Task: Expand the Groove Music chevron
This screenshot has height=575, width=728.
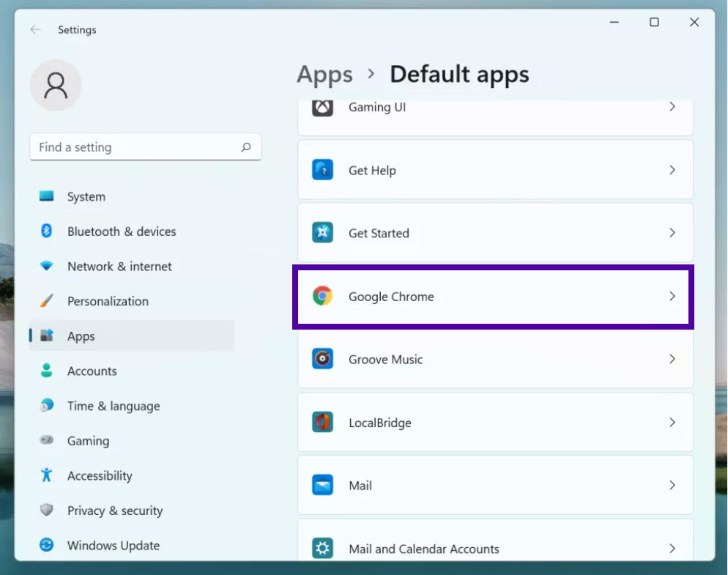Action: click(672, 359)
